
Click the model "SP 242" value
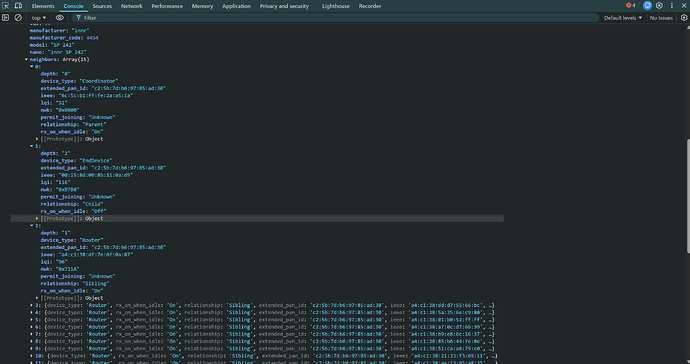point(62,45)
